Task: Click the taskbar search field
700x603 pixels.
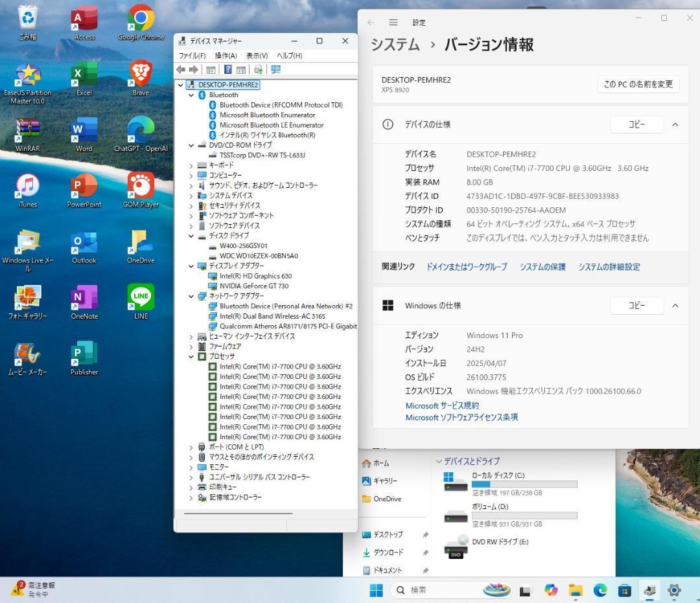Action: pyautogui.click(x=431, y=590)
